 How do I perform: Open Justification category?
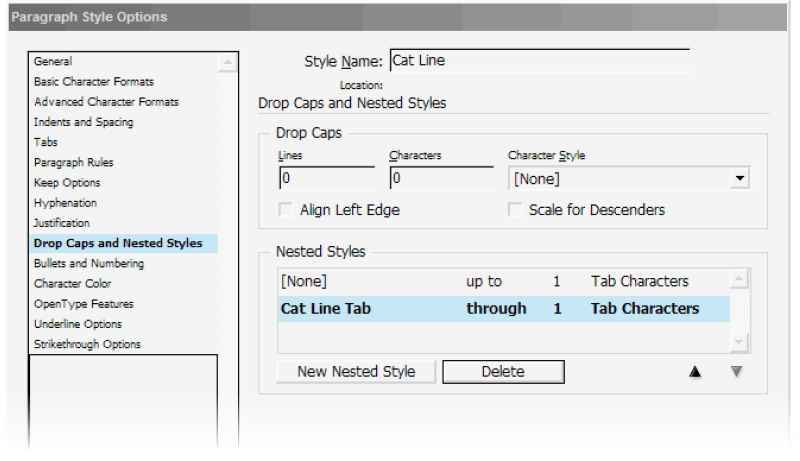[x=61, y=223]
